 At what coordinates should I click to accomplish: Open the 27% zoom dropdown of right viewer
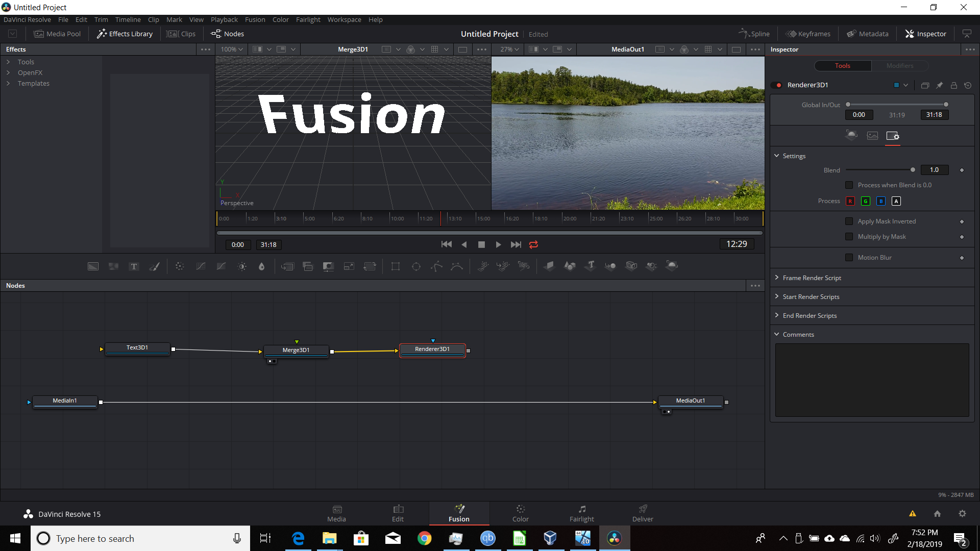coord(509,49)
